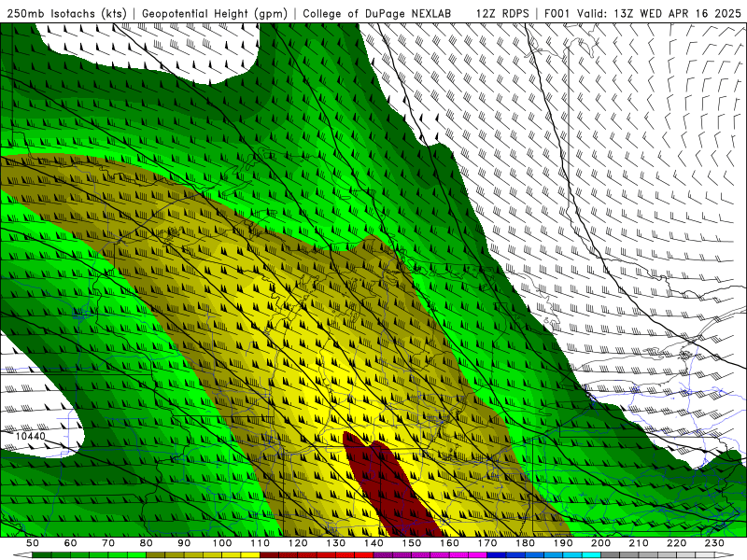
Task: Click the dark red color bar segment after 110
Action: click(269, 555)
